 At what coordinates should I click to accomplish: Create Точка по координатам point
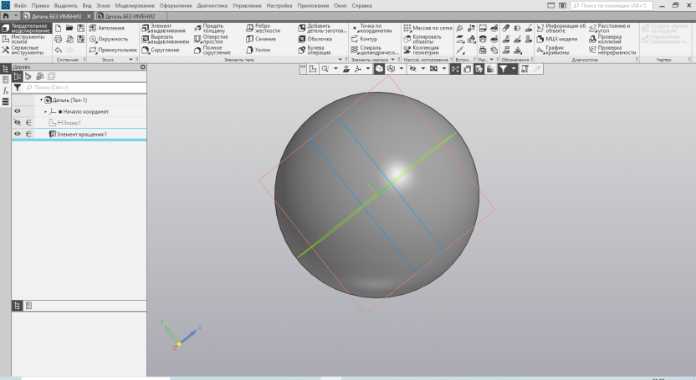pos(372,28)
